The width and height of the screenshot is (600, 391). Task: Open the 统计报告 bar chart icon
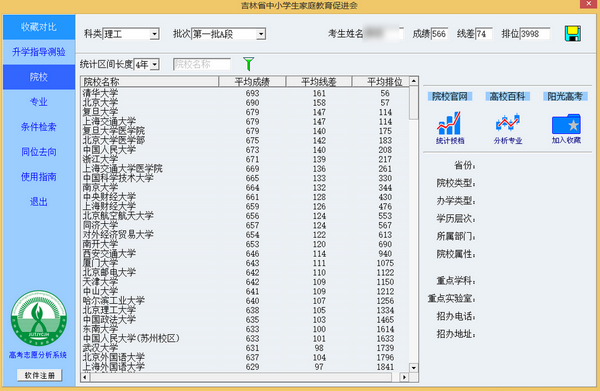pos(450,128)
